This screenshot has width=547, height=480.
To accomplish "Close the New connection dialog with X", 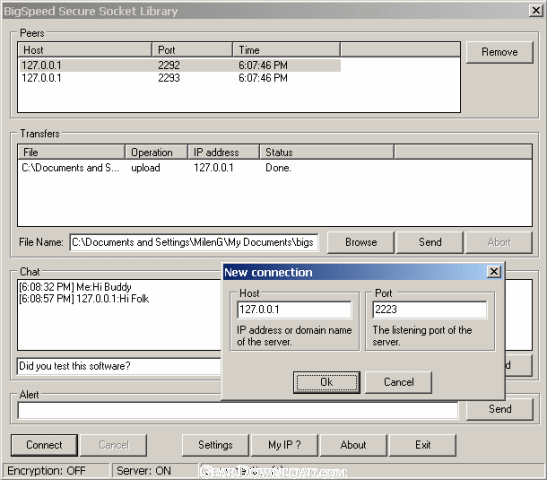I will click(494, 271).
